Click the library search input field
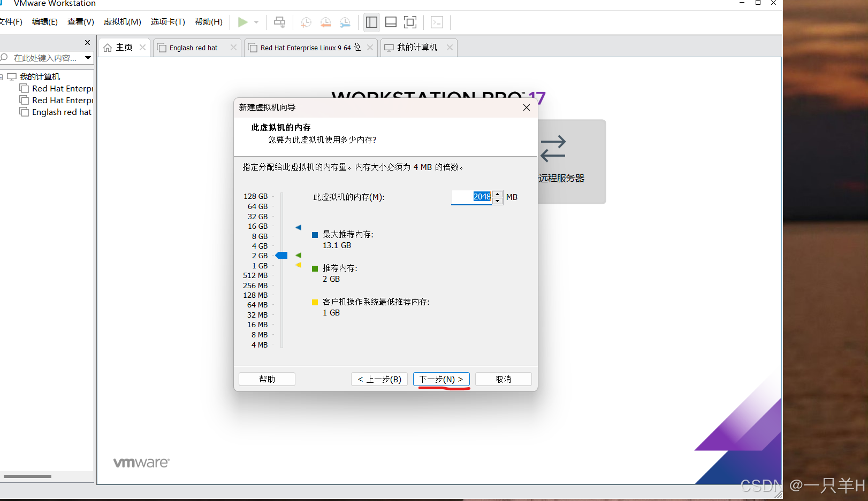Screen dimensions: 868x501 click(45, 58)
